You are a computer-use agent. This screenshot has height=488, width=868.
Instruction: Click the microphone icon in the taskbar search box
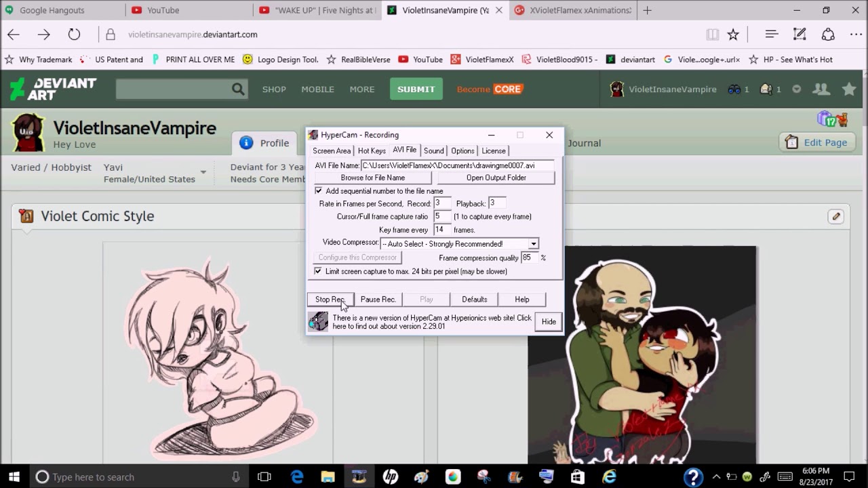point(236,477)
